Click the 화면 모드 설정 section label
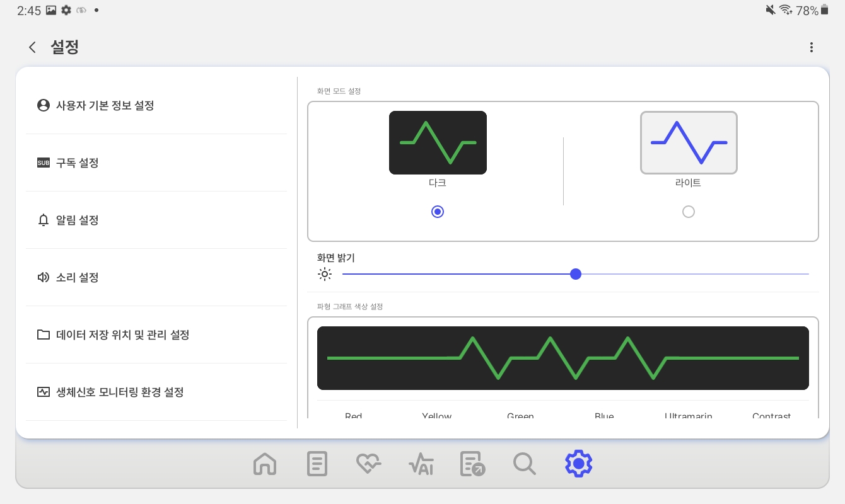The width and height of the screenshot is (845, 504). (x=339, y=91)
